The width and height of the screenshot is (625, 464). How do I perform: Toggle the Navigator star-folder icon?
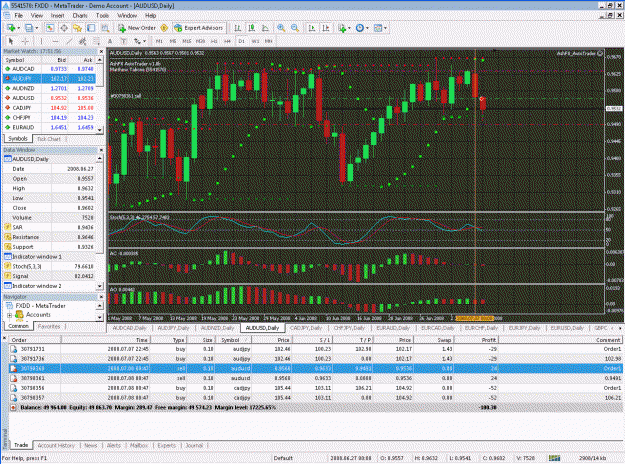click(x=77, y=28)
